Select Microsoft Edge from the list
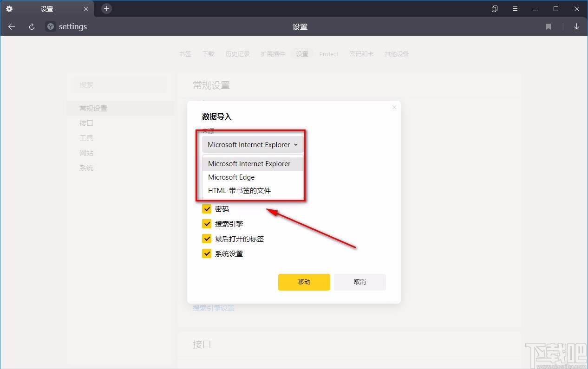588x369 pixels. pos(231,177)
